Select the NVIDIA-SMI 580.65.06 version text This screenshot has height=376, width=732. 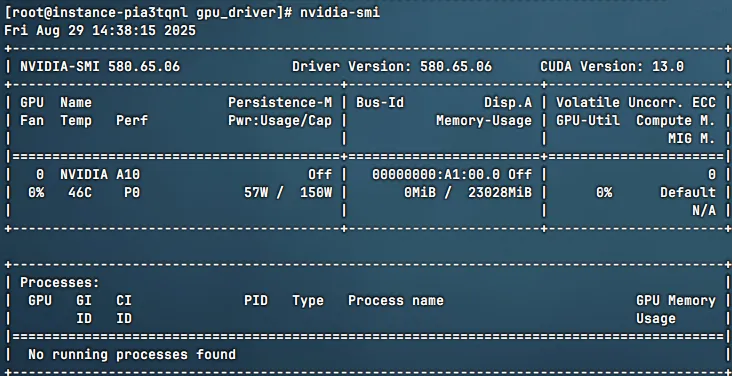click(x=100, y=67)
